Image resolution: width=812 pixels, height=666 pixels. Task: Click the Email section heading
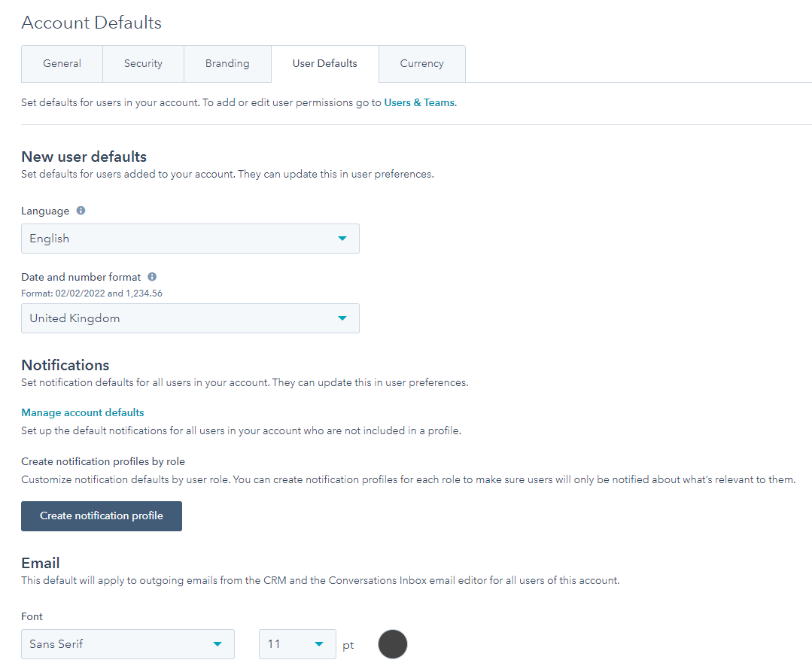pos(41,563)
